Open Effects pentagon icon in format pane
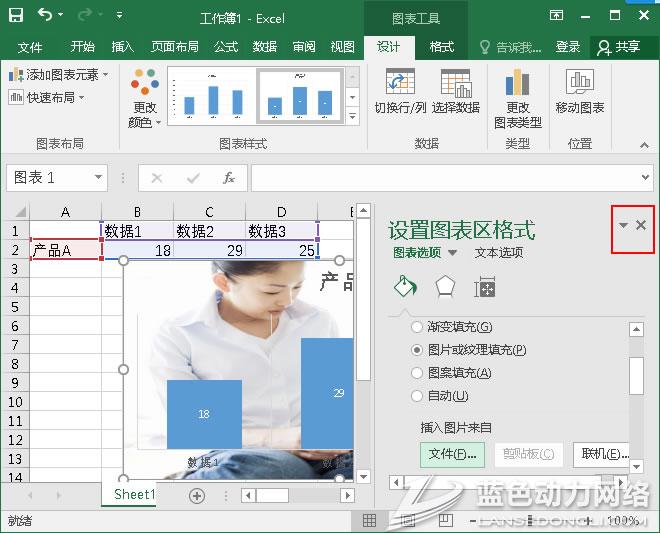660x533 pixels. [x=445, y=287]
